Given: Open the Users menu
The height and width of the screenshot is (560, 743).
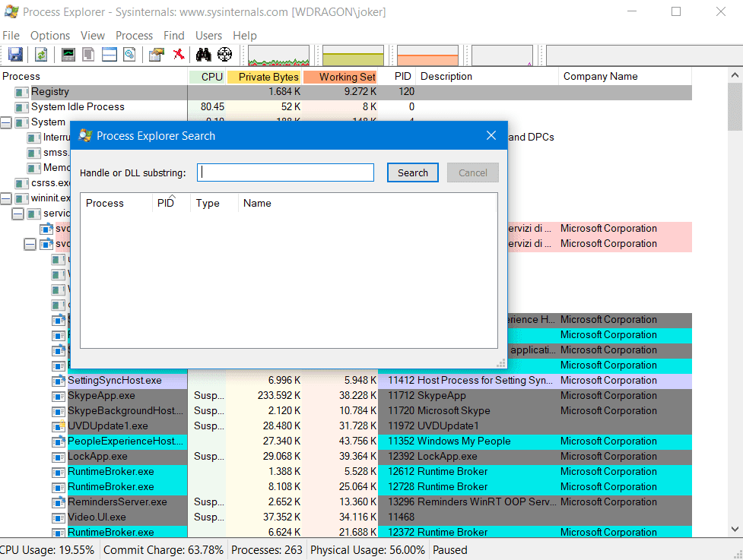Looking at the screenshot, I should 208,36.
